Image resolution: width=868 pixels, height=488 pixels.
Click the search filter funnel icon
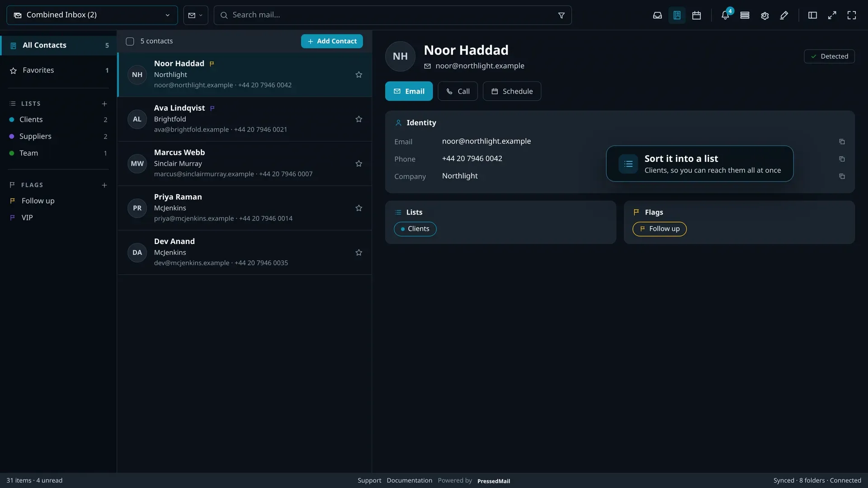point(561,15)
